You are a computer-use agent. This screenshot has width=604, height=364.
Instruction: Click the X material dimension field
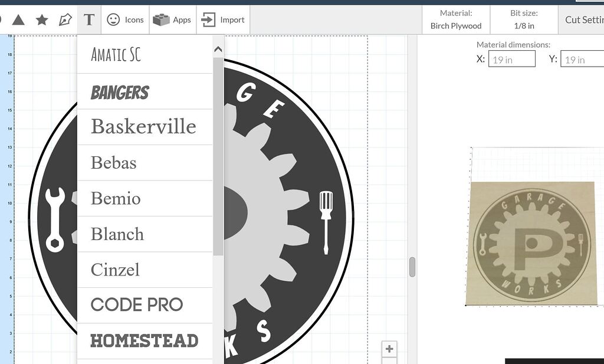(x=511, y=58)
